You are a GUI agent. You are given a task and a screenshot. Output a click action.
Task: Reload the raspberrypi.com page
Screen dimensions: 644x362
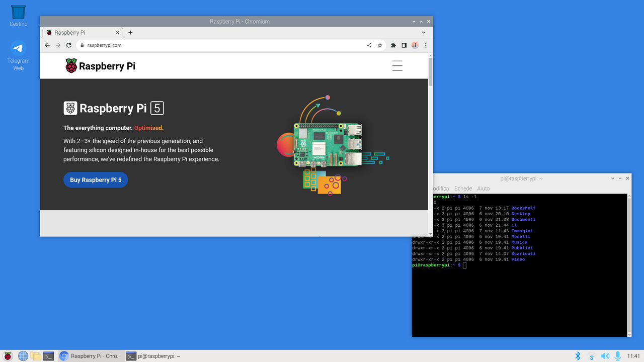point(69,45)
